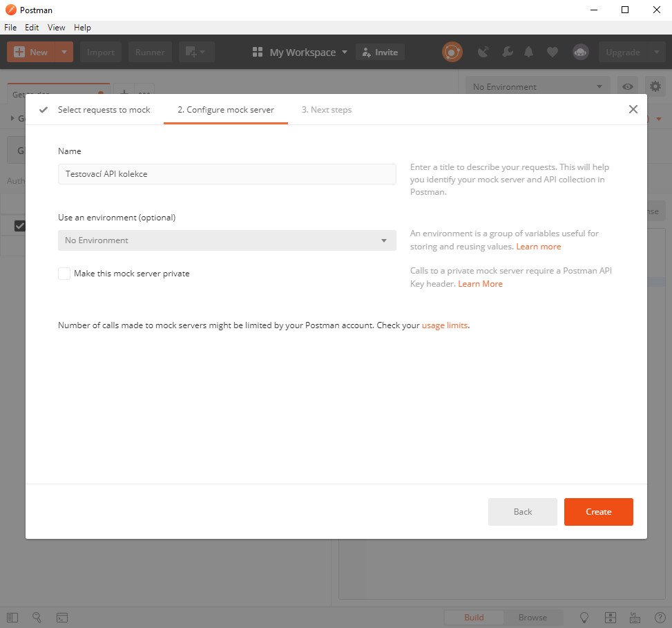The width and height of the screenshot is (672, 628).
Task: Open the usage limits link
Action: pyautogui.click(x=445, y=325)
